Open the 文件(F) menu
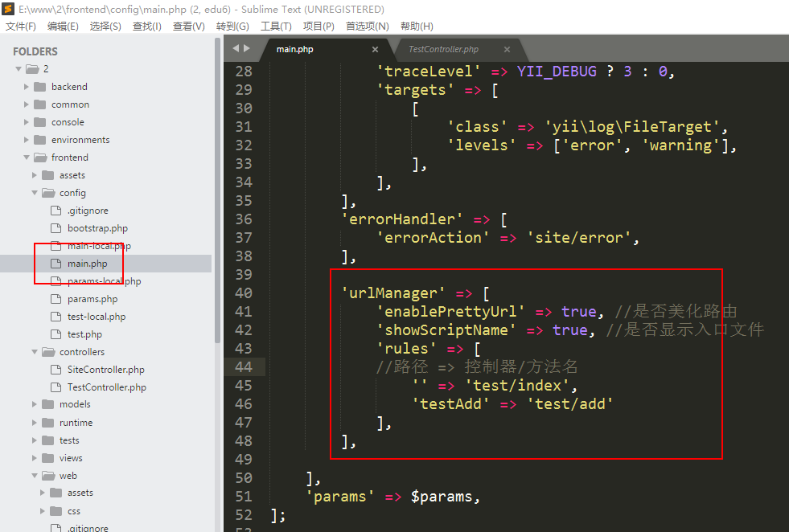 [20, 27]
